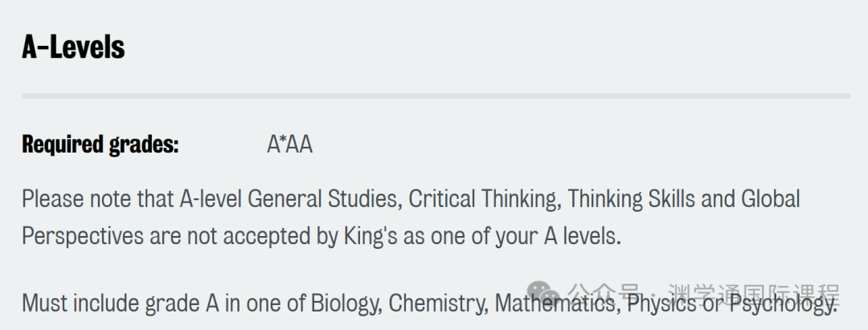Click the words General Studies
Viewport: 868px width, 330px height.
coord(325,199)
